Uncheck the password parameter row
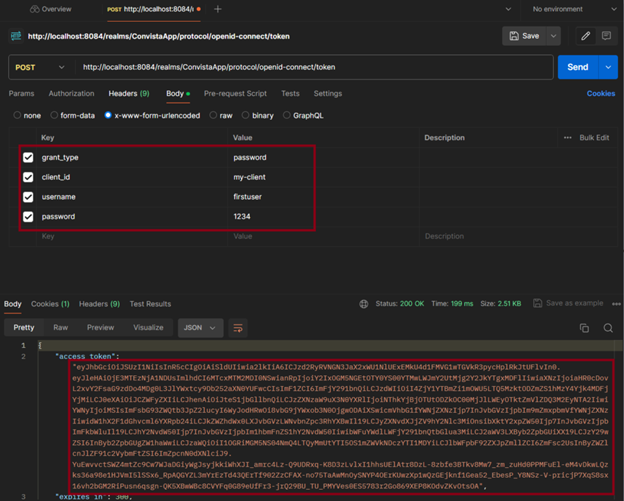The height and width of the screenshot is (501, 624). 28,216
